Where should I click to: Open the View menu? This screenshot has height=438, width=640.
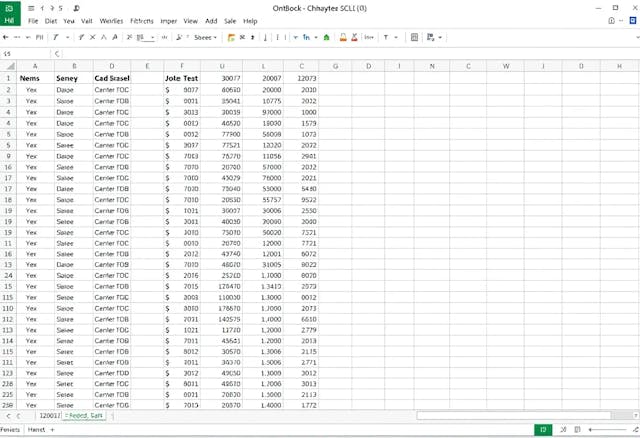pyautogui.click(x=191, y=21)
